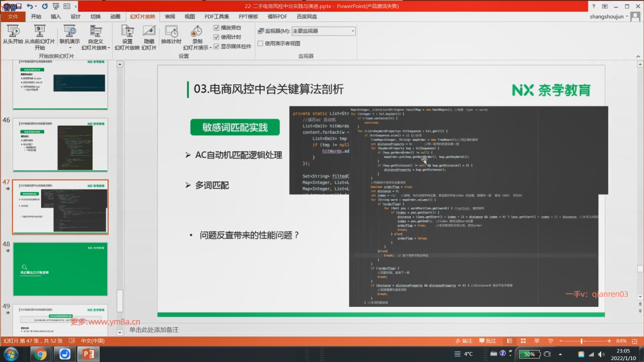Click 单击此处添加备注 notes area
Image resolution: width=644 pixels, height=362 pixels.
[x=154, y=330]
